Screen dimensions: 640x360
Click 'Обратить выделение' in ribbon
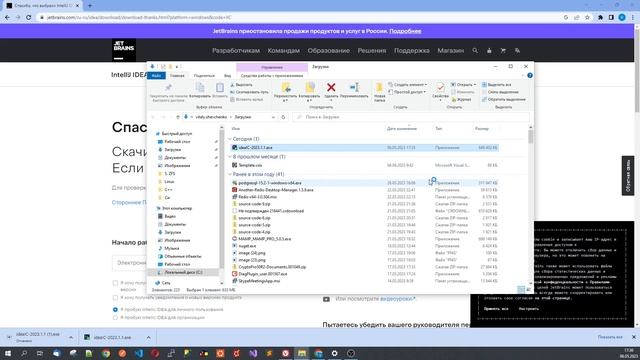pos(504,99)
